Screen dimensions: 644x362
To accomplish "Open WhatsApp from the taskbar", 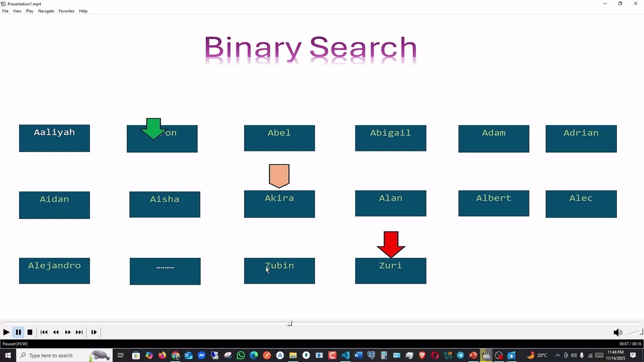I will (x=240, y=355).
